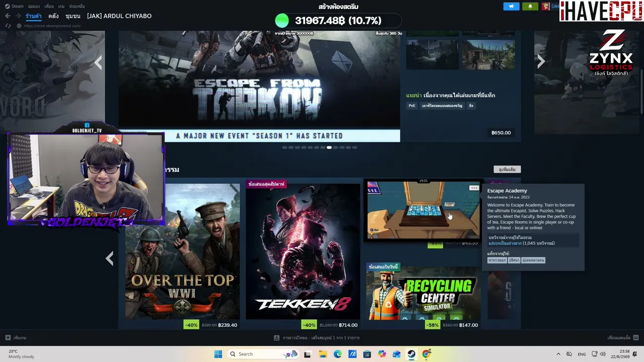Show the previous featured game in the carousel

pyautogui.click(x=98, y=62)
